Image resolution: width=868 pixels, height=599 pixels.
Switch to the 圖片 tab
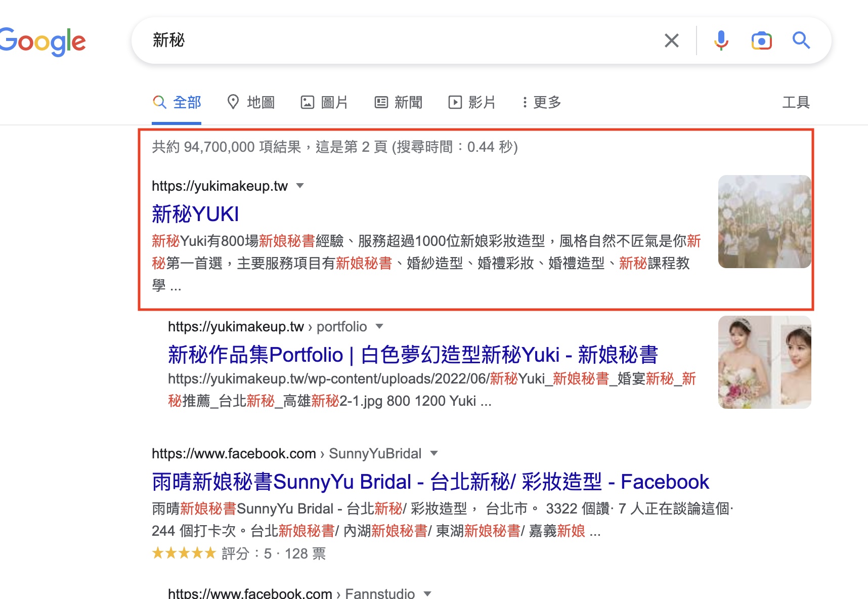tap(324, 103)
